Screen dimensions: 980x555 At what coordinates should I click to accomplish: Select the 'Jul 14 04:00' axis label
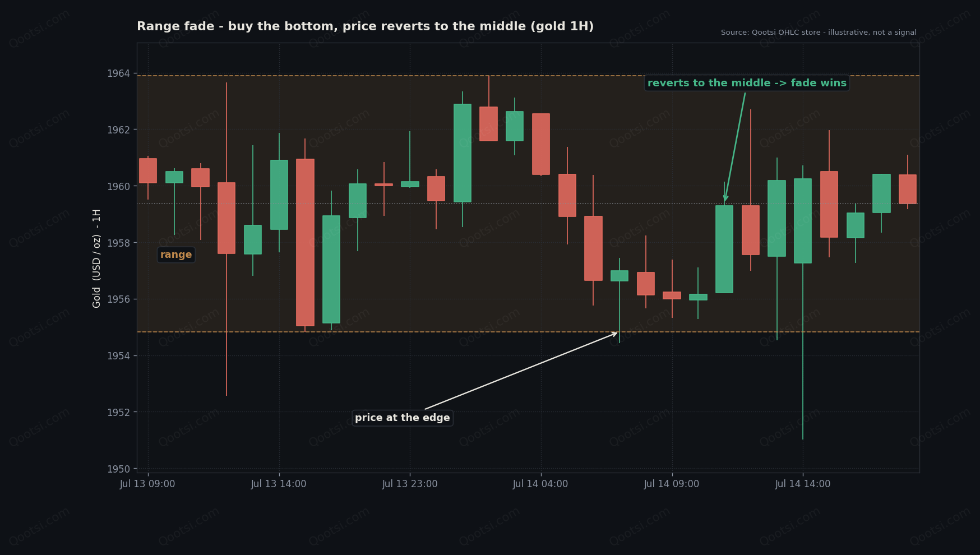coord(540,484)
